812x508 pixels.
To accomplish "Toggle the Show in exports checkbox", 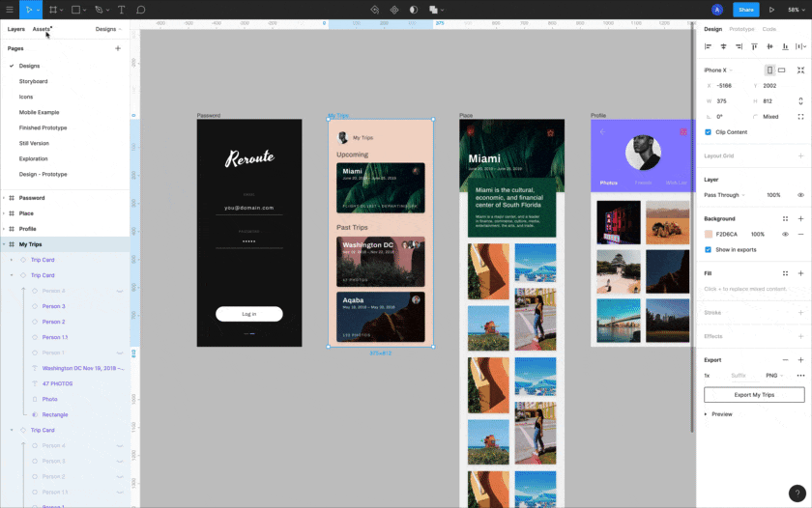I will (709, 249).
